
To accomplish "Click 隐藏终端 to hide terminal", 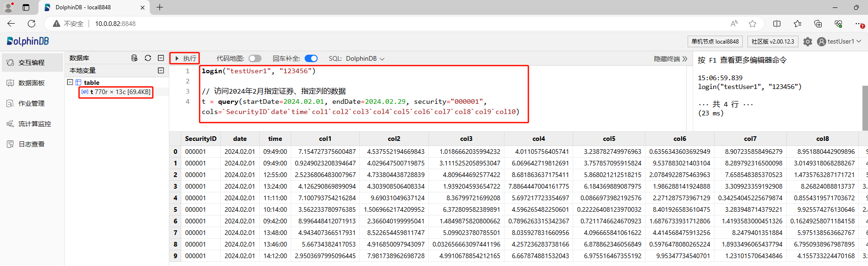I will coord(670,59).
